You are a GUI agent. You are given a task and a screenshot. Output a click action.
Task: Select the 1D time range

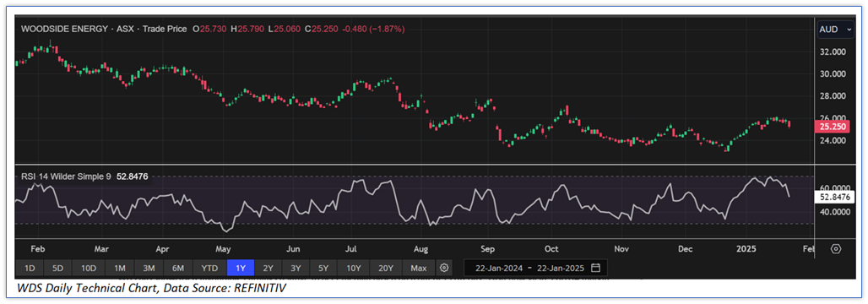coord(30,268)
